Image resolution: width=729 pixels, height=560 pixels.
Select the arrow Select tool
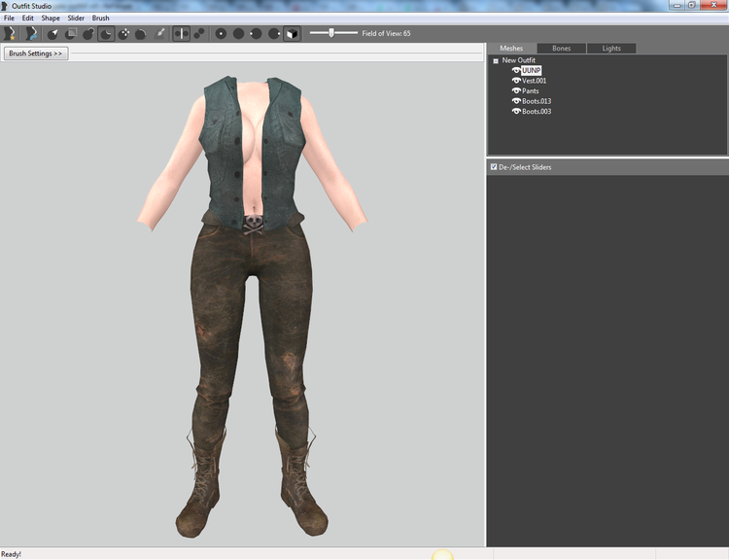pyautogui.click(x=53, y=33)
